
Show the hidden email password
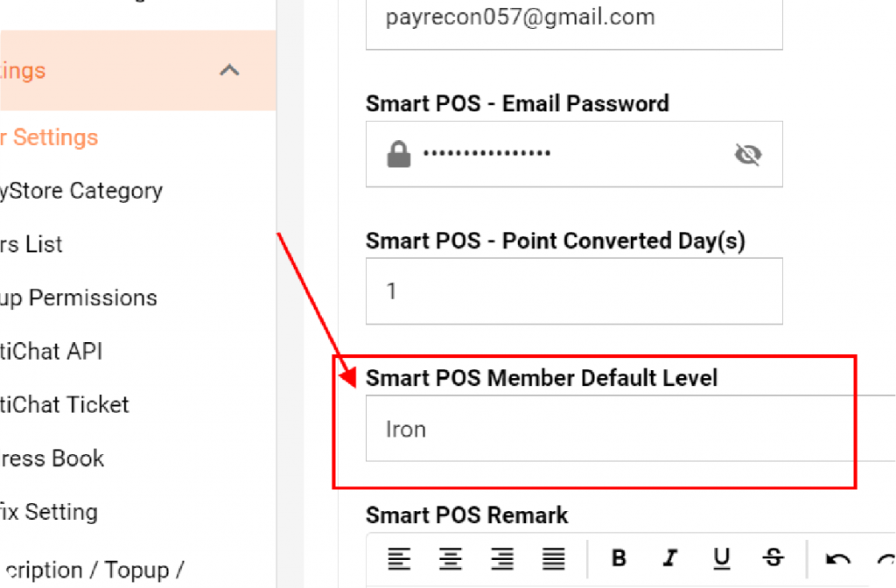(x=748, y=154)
